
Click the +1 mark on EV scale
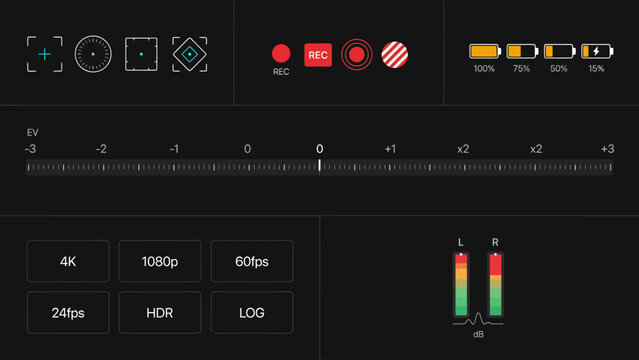390,149
